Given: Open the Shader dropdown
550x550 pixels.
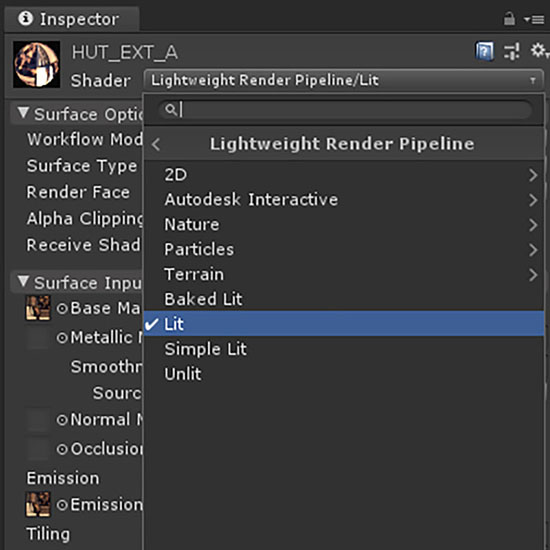Looking at the screenshot, I should tap(343, 80).
